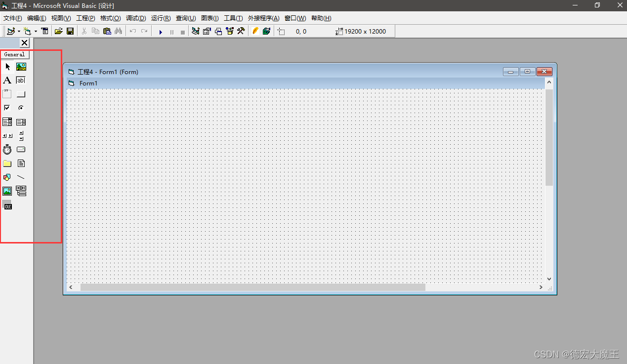Open the 视图(V) menu
627x364 pixels.
[61, 18]
